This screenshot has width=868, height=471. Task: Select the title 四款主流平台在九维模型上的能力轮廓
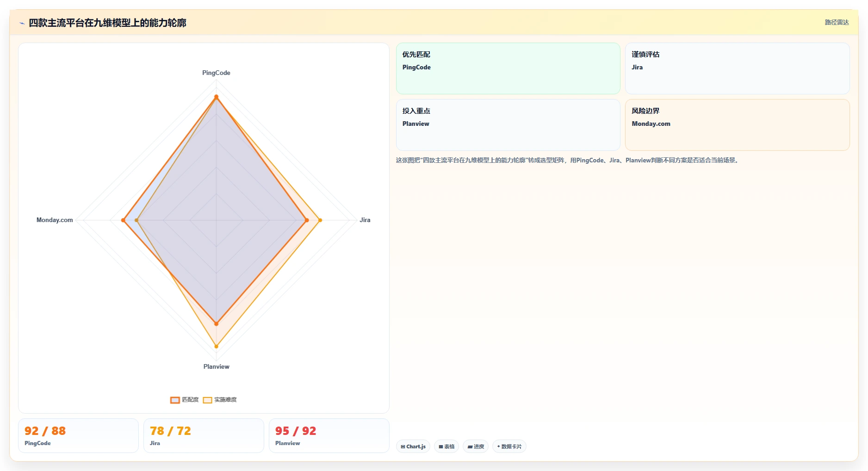click(107, 23)
